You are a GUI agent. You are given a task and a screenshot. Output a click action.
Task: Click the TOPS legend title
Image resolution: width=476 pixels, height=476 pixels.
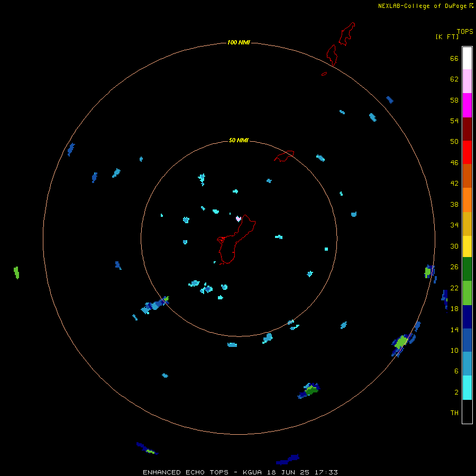(465, 31)
